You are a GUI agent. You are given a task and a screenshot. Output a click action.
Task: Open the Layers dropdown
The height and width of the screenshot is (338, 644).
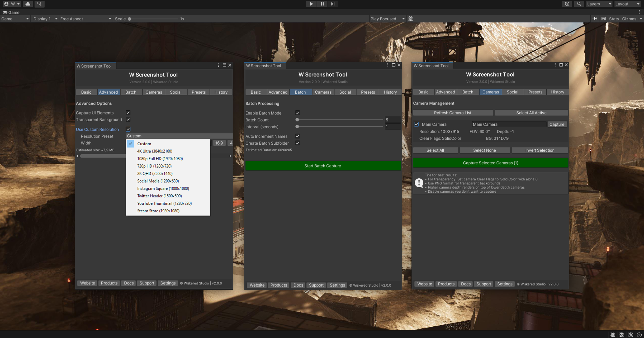click(x=599, y=4)
